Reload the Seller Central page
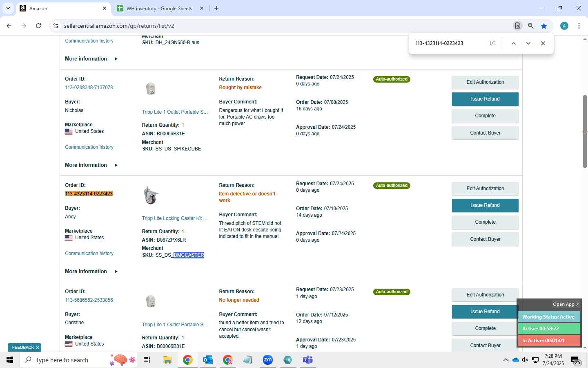The height and width of the screenshot is (368, 588). (x=38, y=26)
